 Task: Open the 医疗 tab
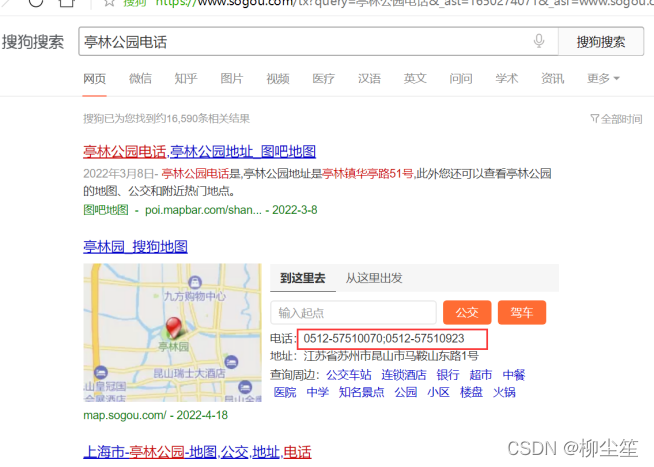tap(324, 78)
